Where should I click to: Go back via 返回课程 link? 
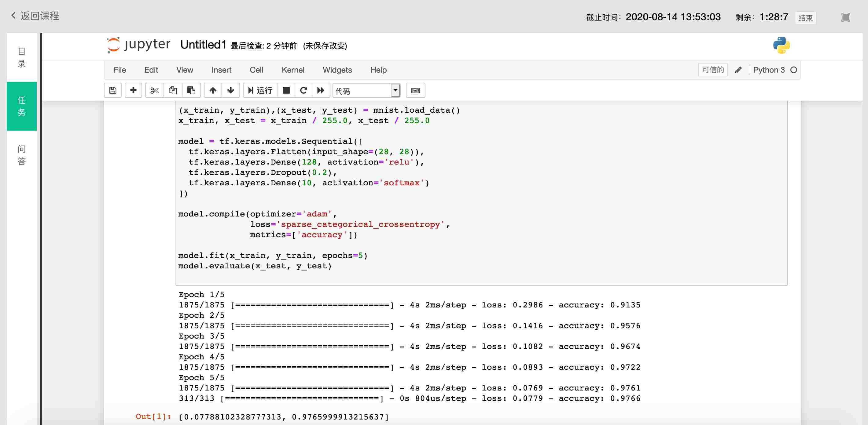tap(35, 16)
